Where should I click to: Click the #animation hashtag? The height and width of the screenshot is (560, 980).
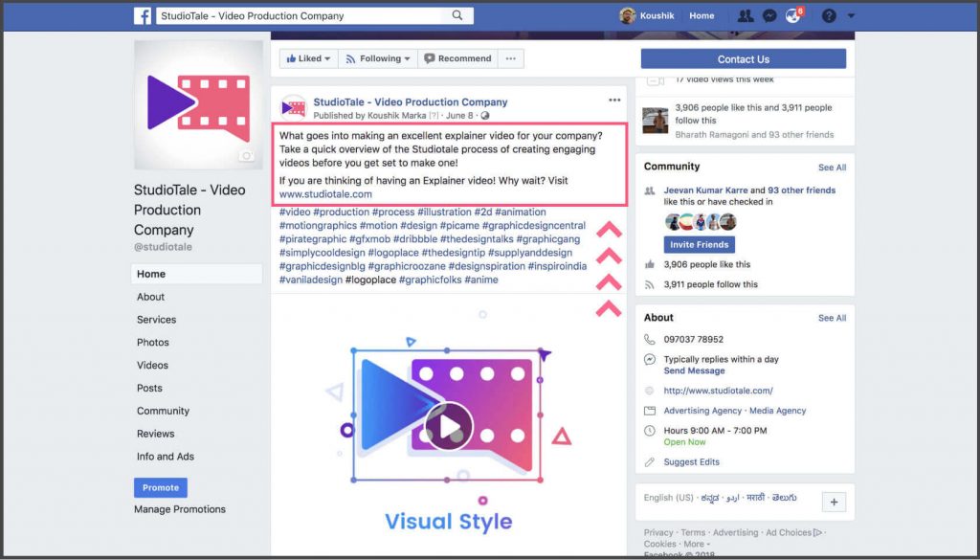521,212
